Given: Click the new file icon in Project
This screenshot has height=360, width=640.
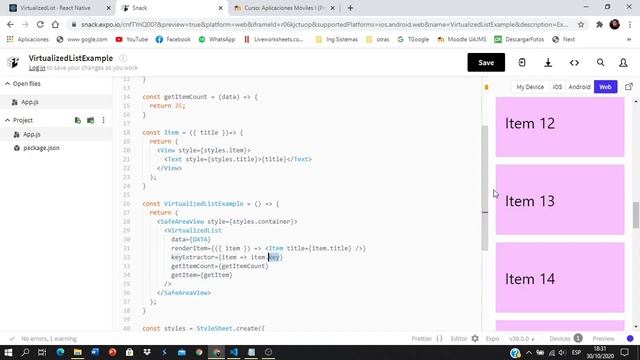Looking at the screenshot, I should click(x=78, y=120).
